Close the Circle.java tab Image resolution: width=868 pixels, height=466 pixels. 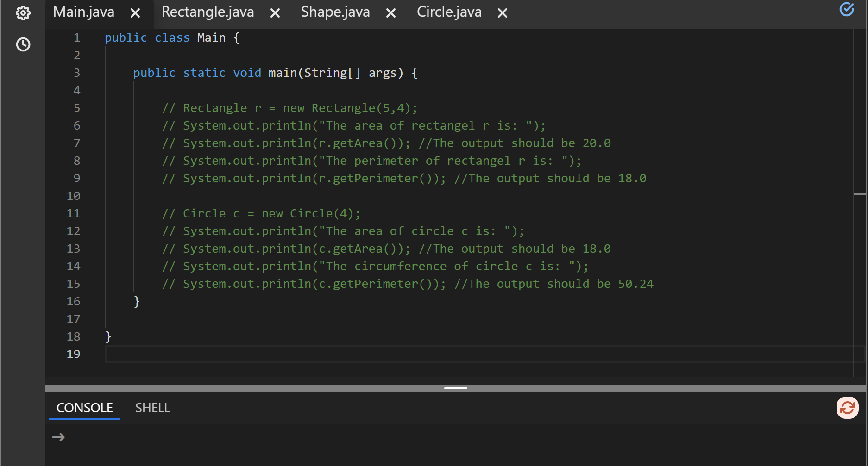coord(502,12)
